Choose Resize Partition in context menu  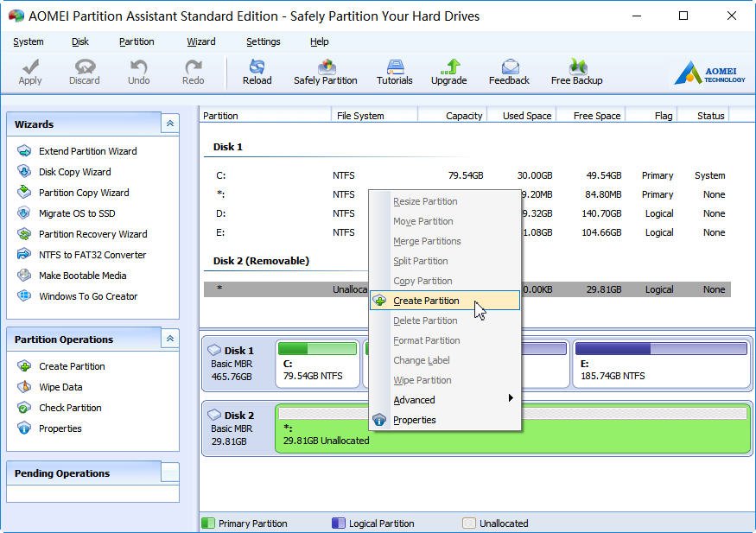pyautogui.click(x=445, y=201)
